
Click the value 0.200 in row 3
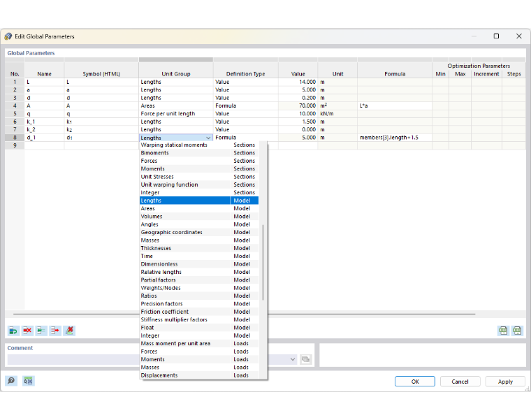298,98
